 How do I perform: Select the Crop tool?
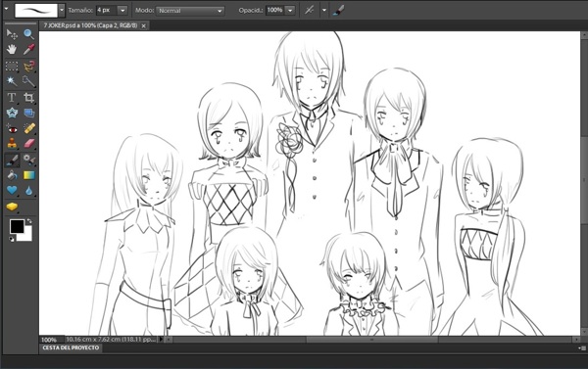pyautogui.click(x=28, y=98)
